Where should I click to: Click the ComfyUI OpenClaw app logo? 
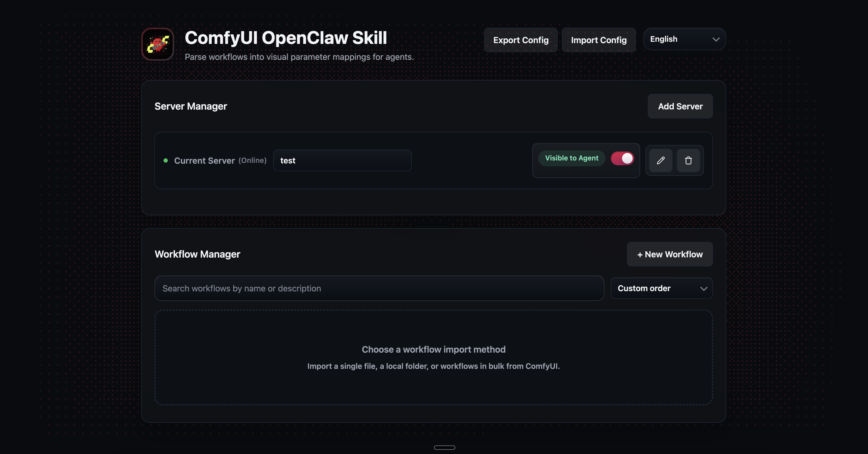[x=157, y=44]
